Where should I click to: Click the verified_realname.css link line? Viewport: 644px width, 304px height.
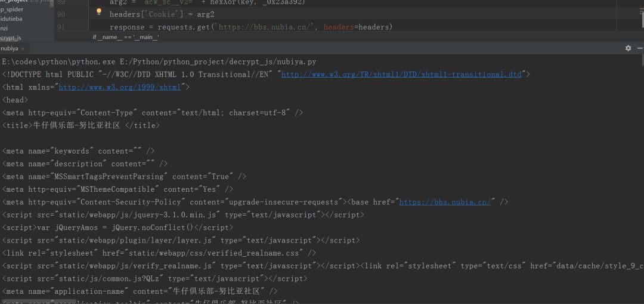pyautogui.click(x=159, y=253)
